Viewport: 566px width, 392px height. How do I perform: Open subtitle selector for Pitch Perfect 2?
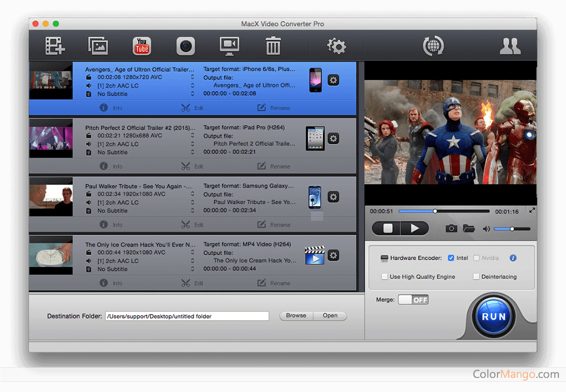[x=192, y=152]
